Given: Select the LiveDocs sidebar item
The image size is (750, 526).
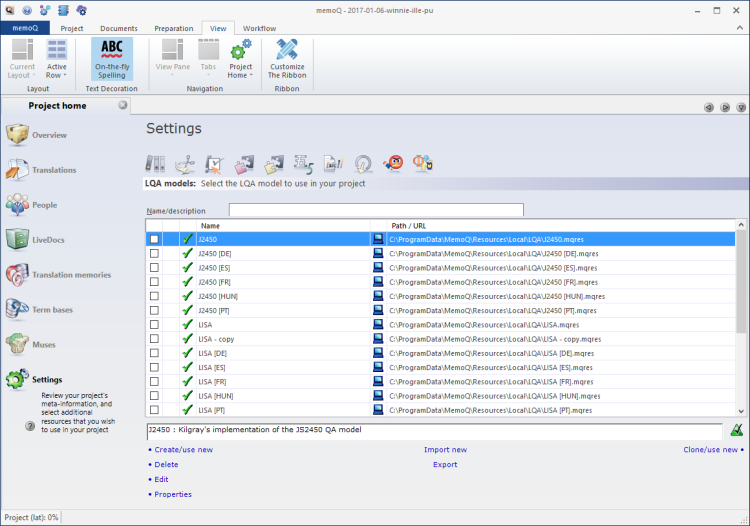Looking at the screenshot, I should 53,240.
